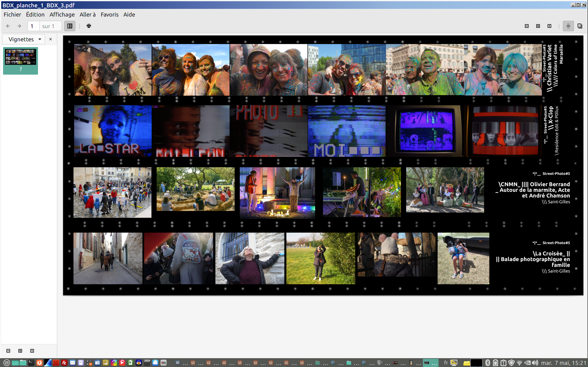The height and width of the screenshot is (367, 588).
Task: Zoom out thumbnails at sidebar bottom
Action: pos(8,351)
